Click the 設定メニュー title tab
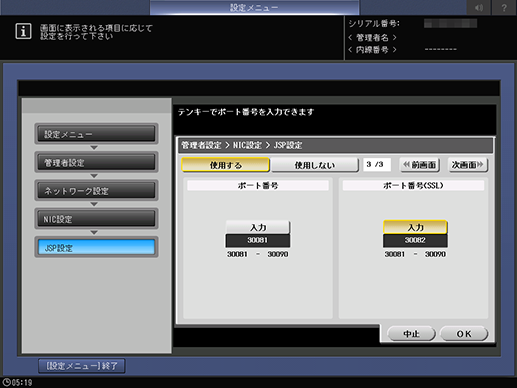 254,7
